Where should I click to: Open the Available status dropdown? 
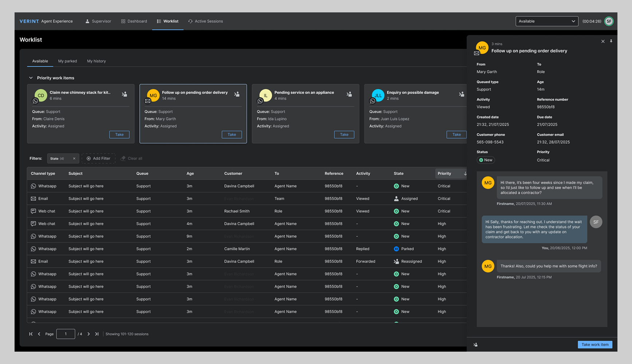point(546,21)
